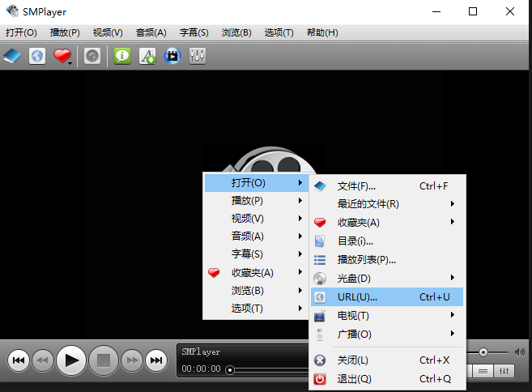Click the volume slider knob

[483, 352]
